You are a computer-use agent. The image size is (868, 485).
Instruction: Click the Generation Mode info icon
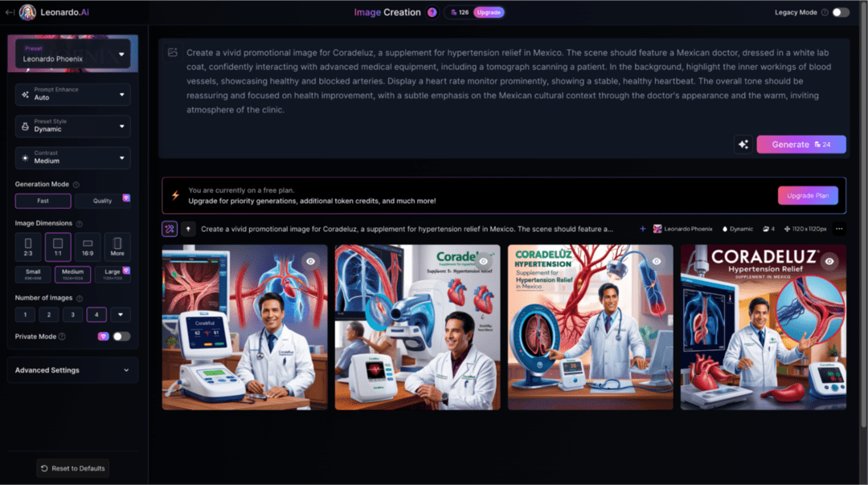coord(76,185)
